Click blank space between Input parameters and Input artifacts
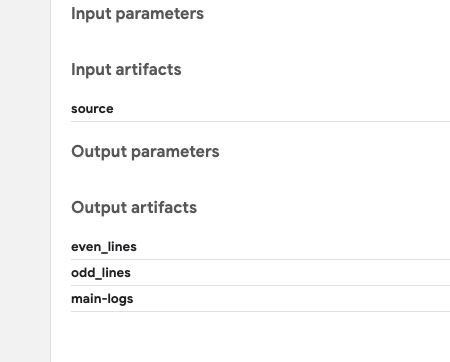This screenshot has height=362, width=450. pyautogui.click(x=250, y=42)
